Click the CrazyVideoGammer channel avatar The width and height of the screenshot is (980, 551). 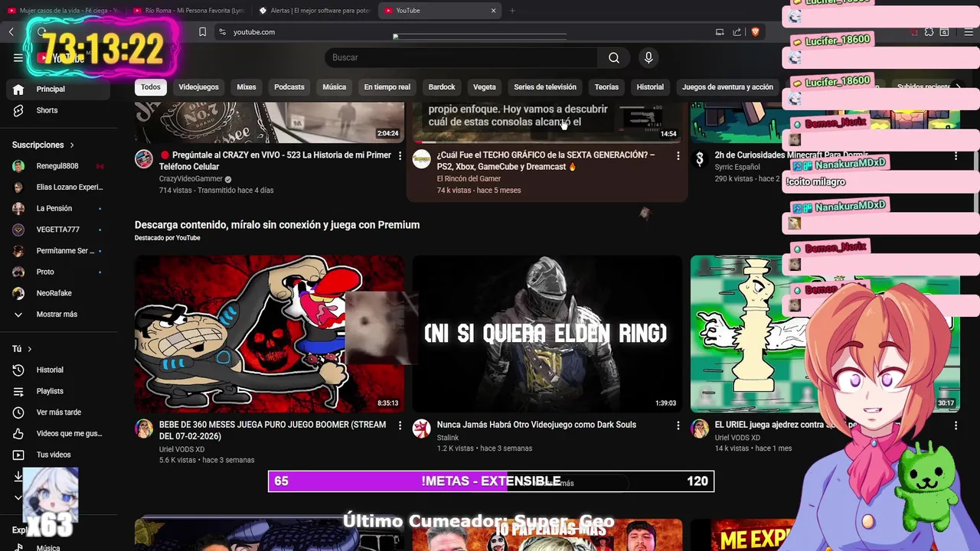coord(144,159)
